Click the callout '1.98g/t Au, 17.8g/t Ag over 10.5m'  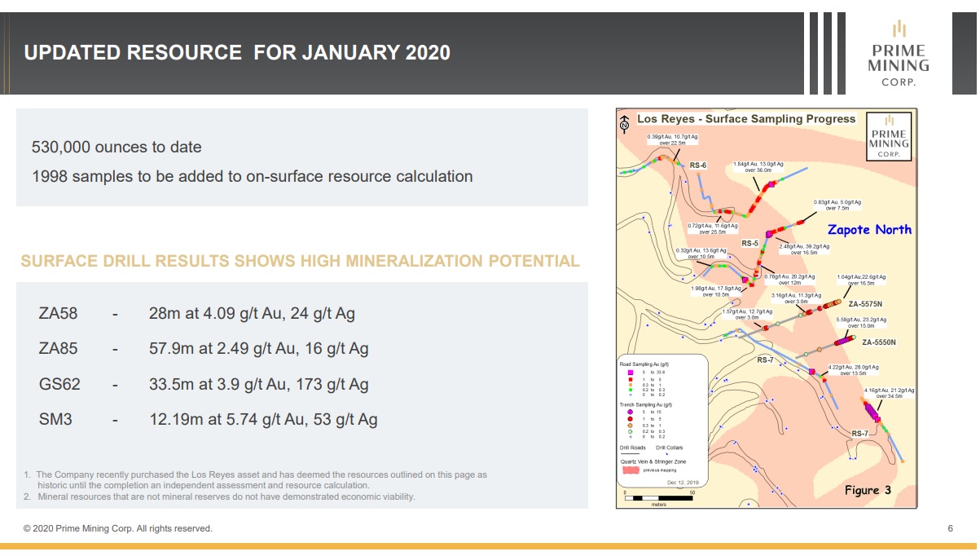715,290
